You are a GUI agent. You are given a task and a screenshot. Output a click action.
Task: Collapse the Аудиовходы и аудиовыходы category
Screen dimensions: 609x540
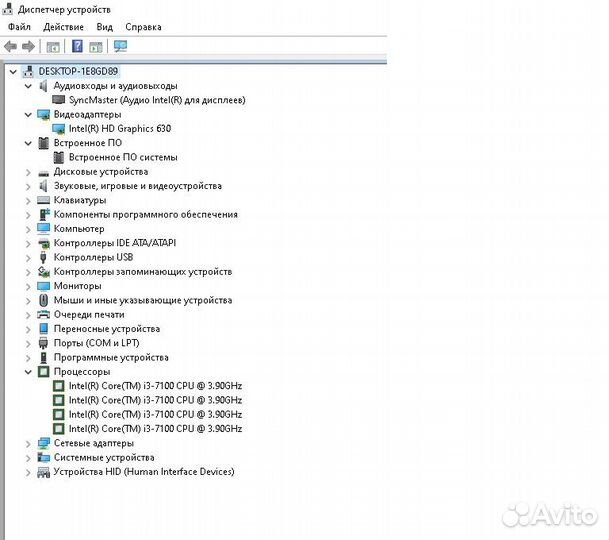(28, 86)
